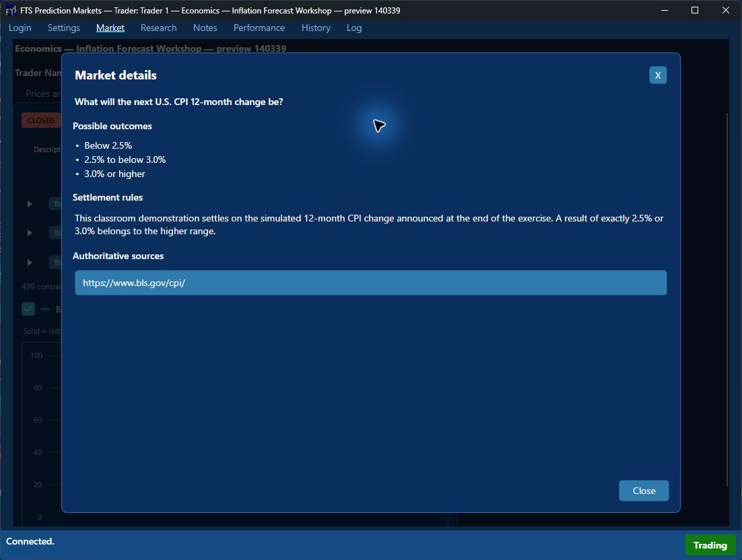
Task: Click the 'Possible outcomes' heading
Action: [112, 127]
